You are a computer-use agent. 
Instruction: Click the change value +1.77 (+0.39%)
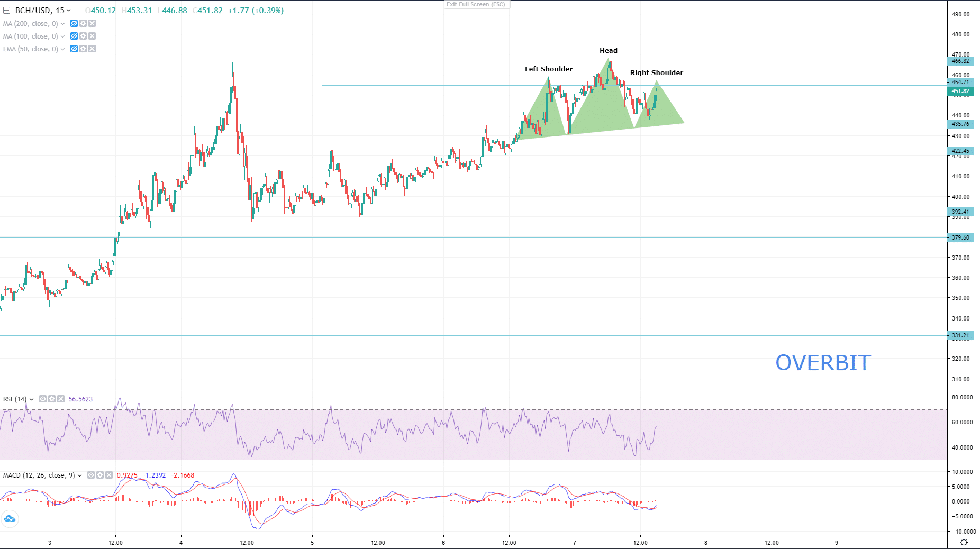click(256, 11)
